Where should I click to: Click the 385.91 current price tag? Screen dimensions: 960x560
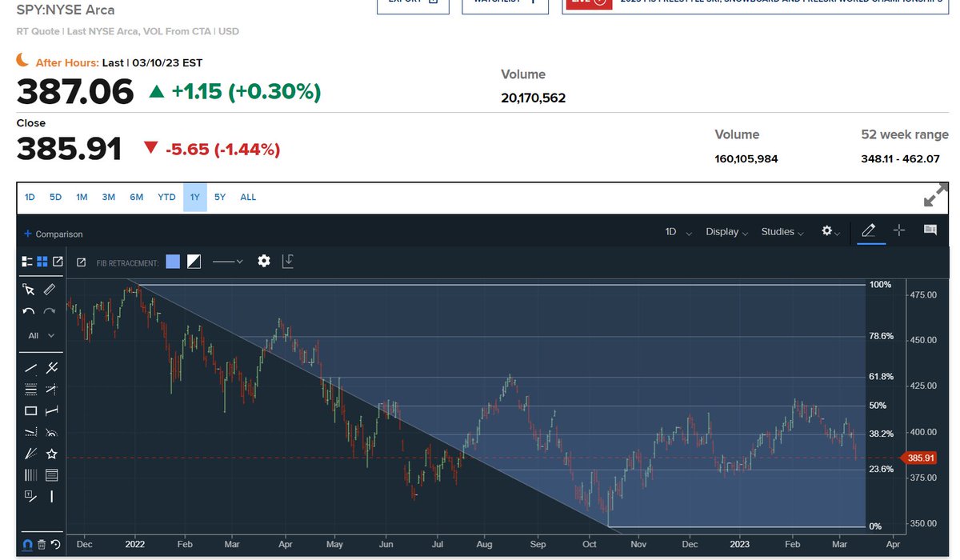pos(919,458)
